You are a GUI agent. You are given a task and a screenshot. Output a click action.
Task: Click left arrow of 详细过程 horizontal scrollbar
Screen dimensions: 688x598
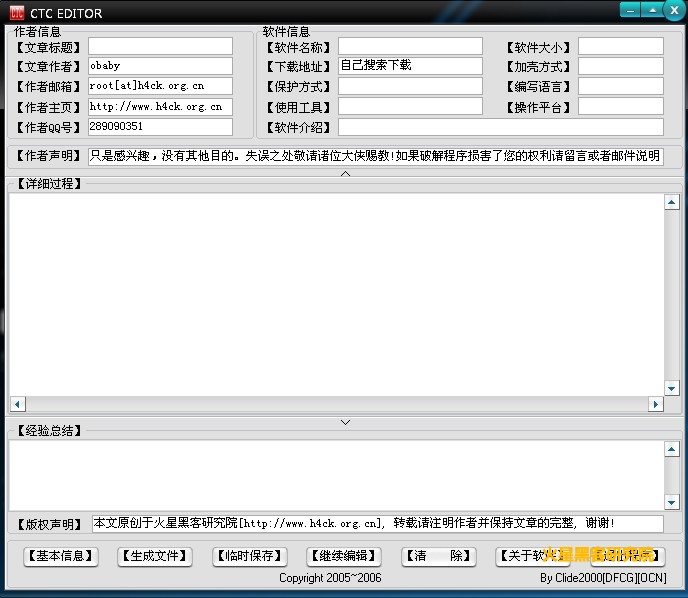tap(17, 404)
